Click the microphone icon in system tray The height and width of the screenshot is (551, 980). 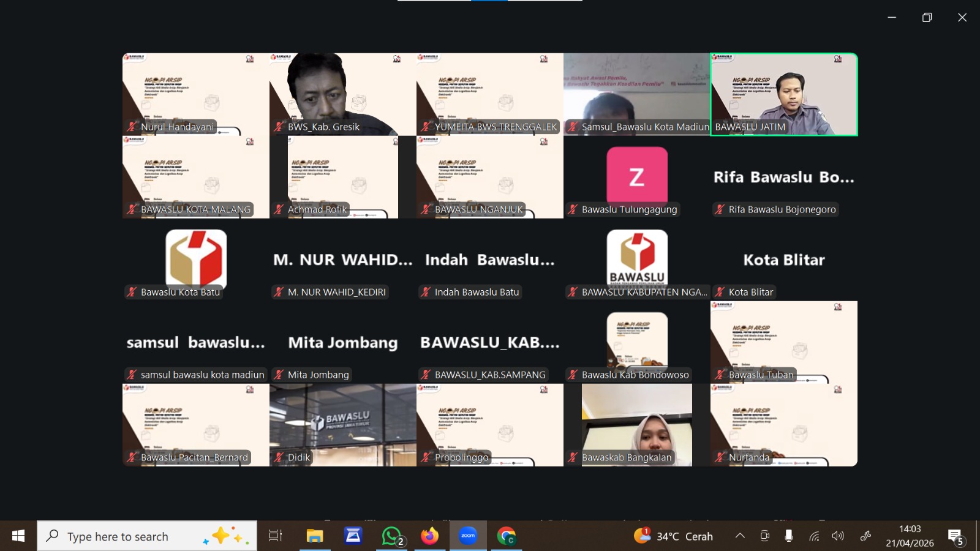tap(789, 536)
